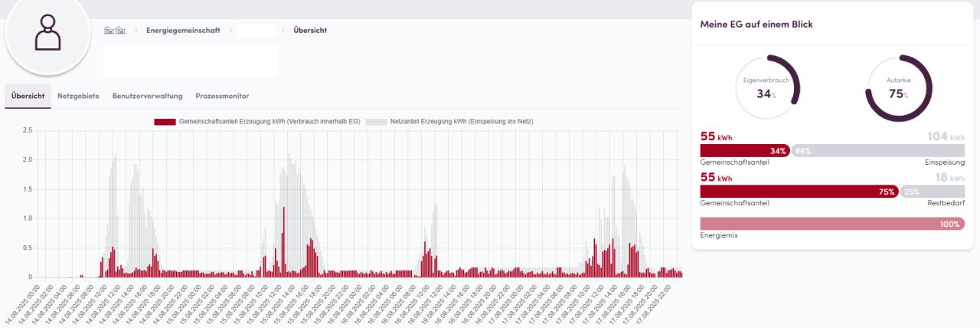Open the Übersicht tab

pos(28,96)
